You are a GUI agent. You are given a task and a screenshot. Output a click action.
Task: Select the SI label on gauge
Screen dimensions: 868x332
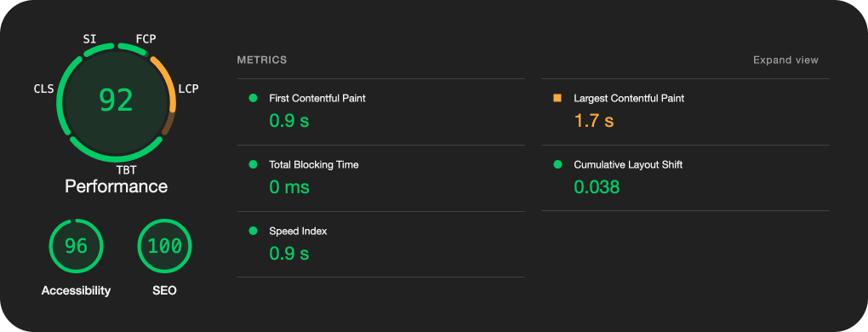89,39
